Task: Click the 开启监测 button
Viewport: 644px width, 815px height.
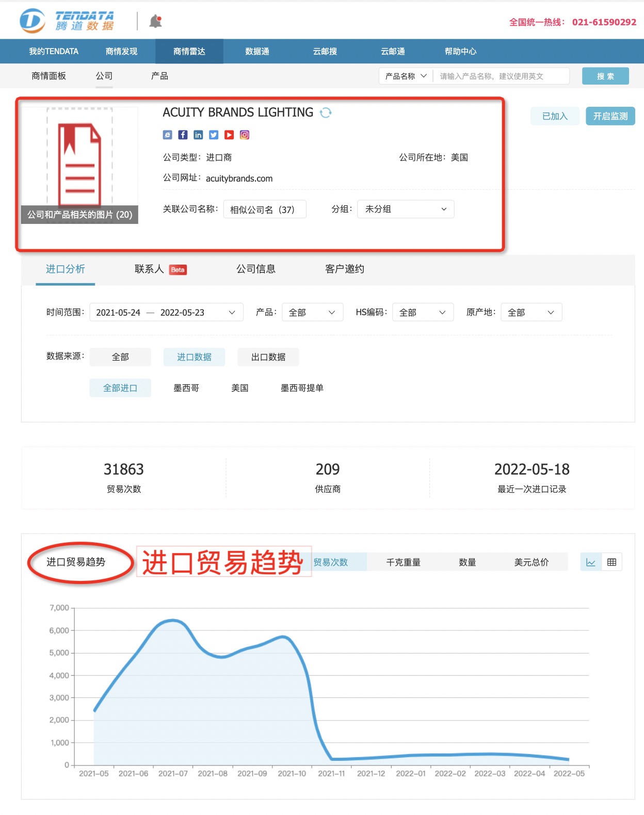Action: tap(610, 116)
